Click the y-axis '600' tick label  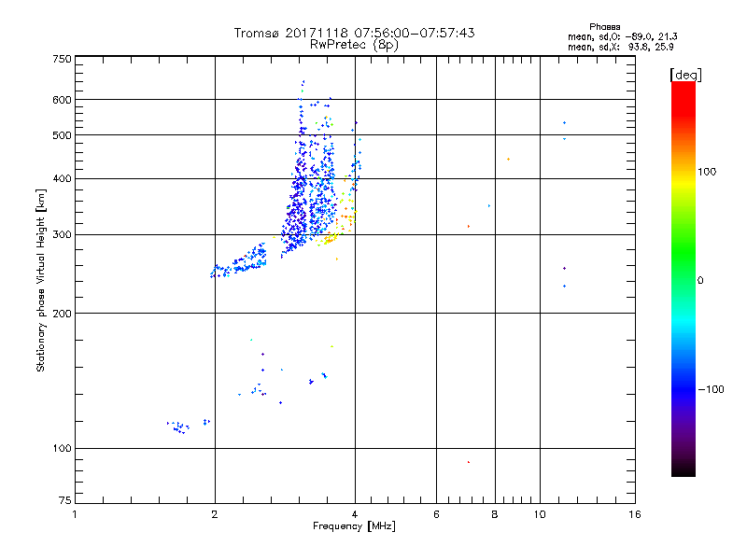pos(63,100)
